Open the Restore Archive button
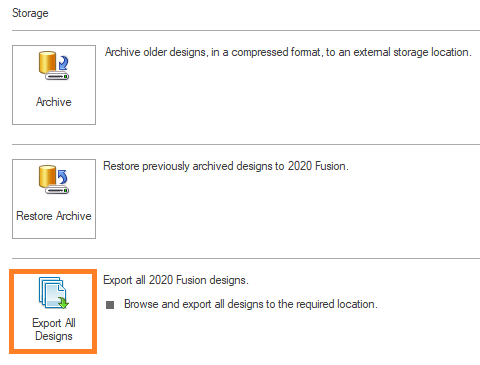Screen dimensions: 480x365 tap(54, 199)
